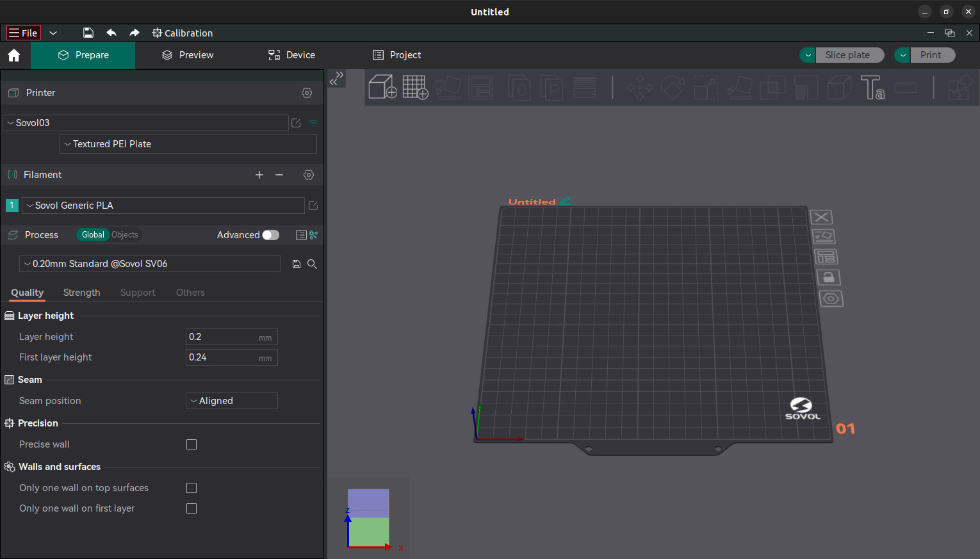Image resolution: width=980 pixels, height=559 pixels.
Task: Click the save process preset icon
Action: [x=297, y=264]
